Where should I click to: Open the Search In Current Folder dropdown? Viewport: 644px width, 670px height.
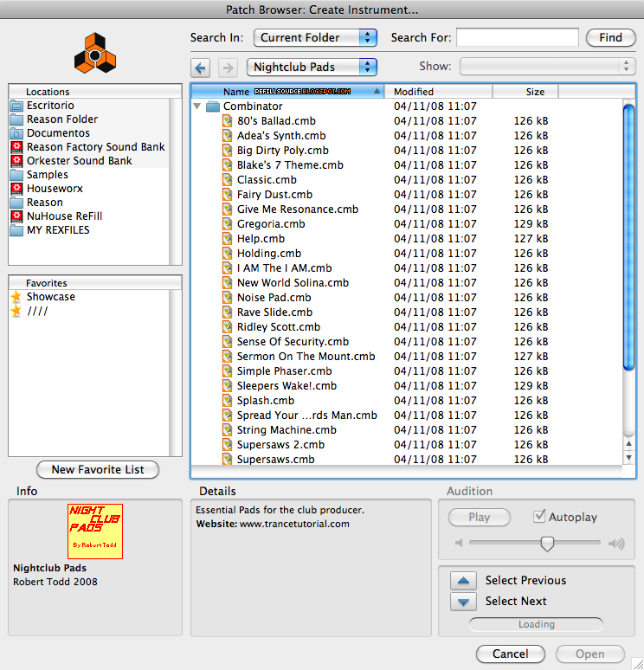click(x=315, y=37)
